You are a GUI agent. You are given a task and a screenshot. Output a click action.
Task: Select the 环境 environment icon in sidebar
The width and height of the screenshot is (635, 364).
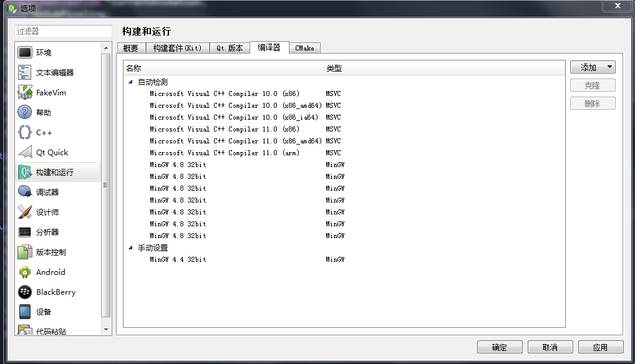click(x=25, y=52)
